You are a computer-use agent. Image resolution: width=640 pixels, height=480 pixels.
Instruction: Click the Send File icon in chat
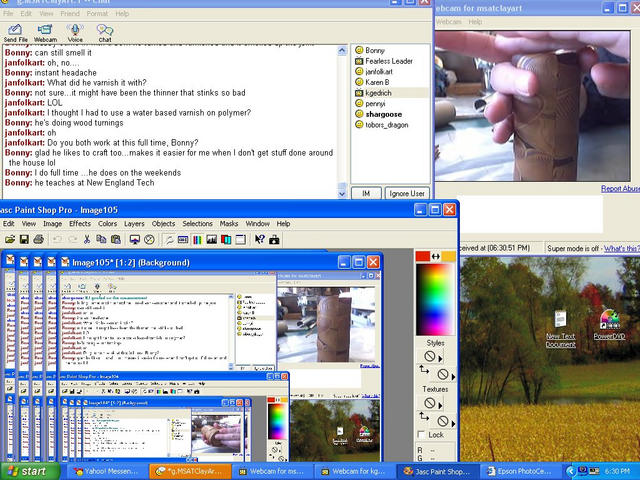coord(16,33)
